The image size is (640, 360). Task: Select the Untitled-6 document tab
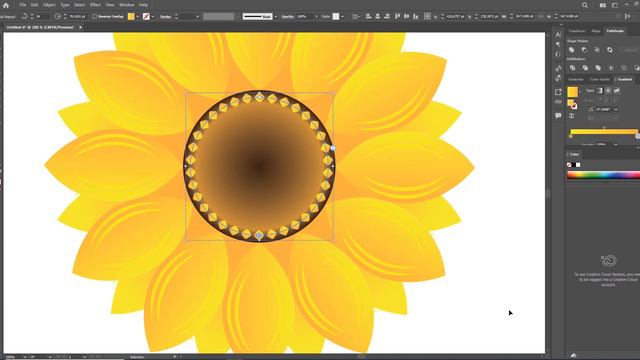point(40,27)
